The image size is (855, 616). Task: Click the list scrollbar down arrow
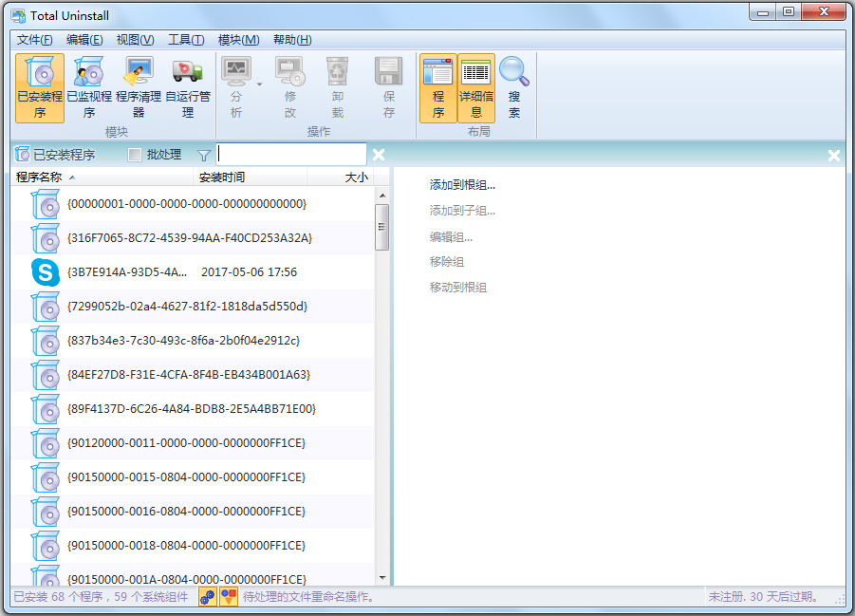click(382, 578)
